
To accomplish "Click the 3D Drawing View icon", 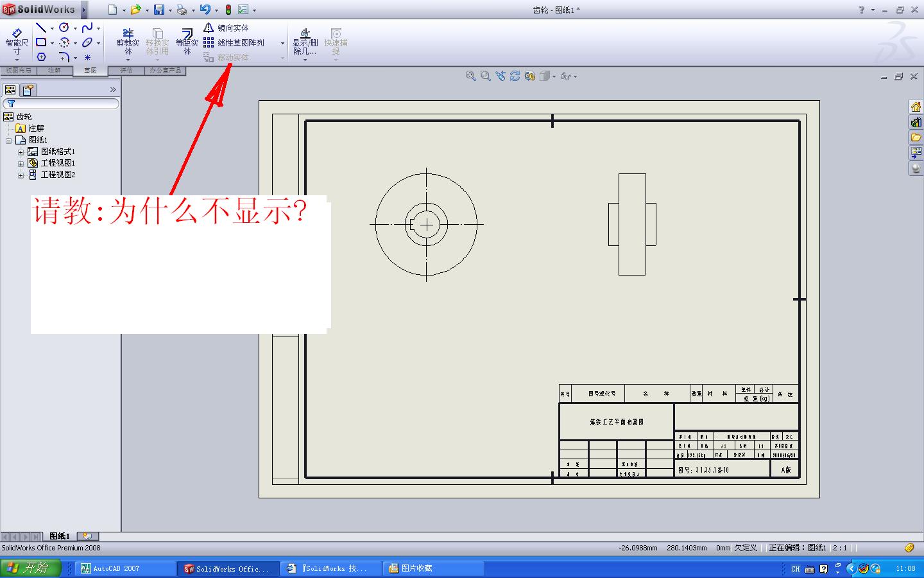I will 529,76.
